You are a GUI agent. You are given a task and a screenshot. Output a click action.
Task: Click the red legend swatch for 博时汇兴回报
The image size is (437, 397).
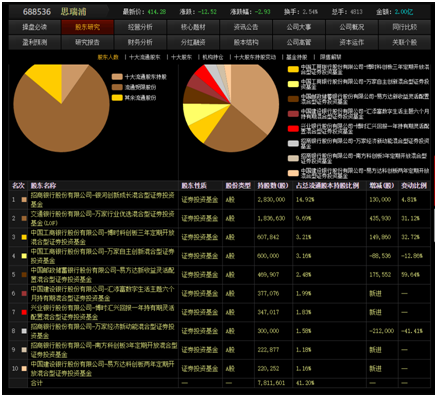pyautogui.click(x=293, y=129)
